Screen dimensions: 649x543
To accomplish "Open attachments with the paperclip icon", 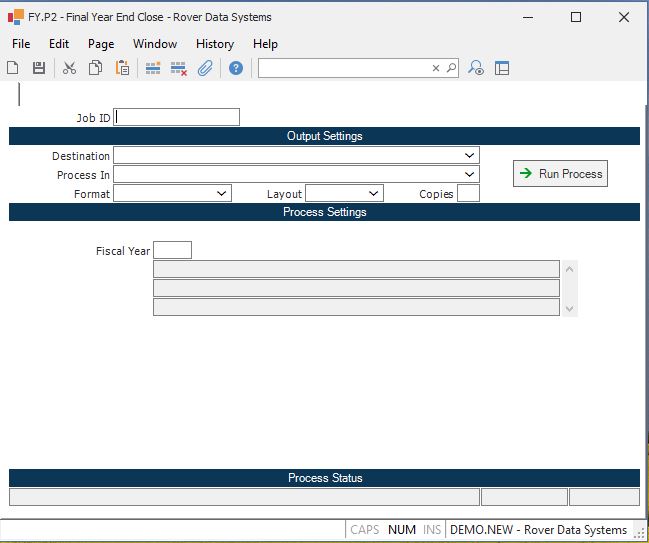I will [205, 68].
